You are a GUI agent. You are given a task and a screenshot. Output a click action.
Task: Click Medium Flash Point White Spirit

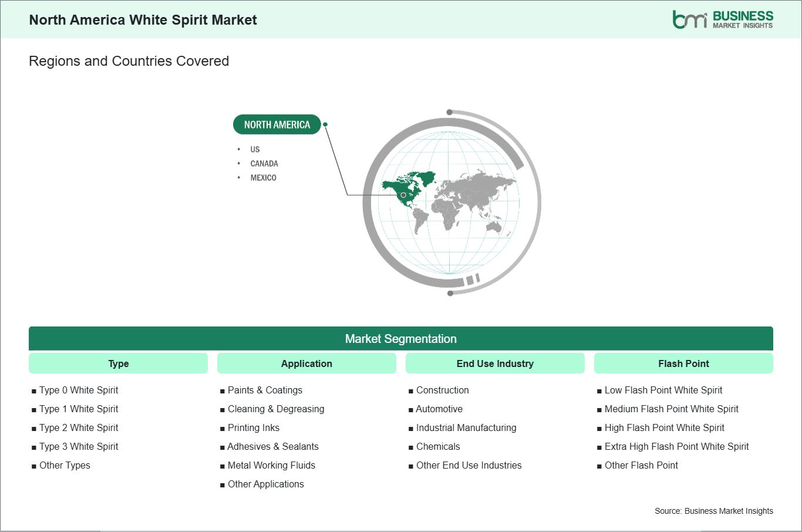[x=672, y=409]
